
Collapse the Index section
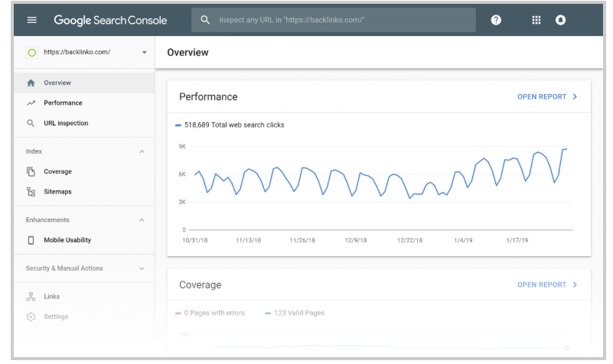142,151
